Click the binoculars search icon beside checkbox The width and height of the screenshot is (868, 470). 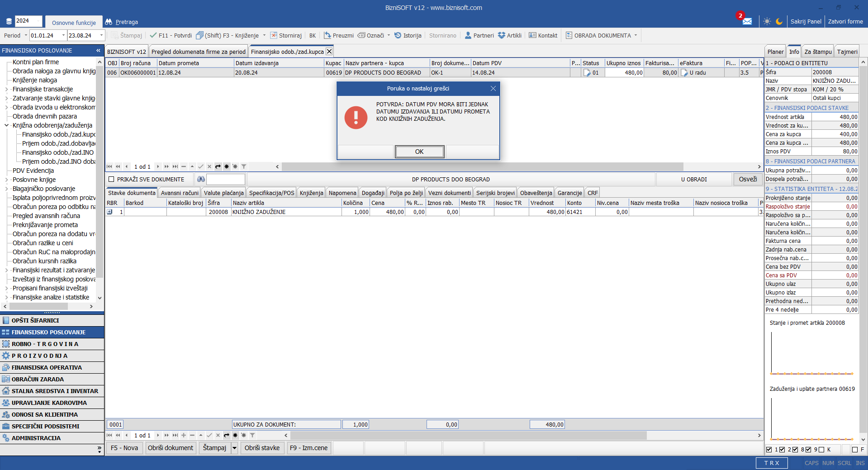click(201, 179)
